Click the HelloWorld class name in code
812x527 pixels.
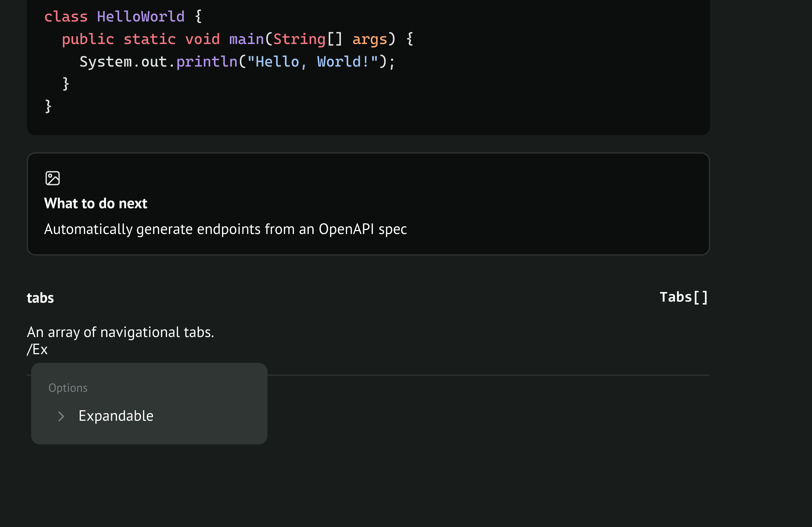click(140, 17)
